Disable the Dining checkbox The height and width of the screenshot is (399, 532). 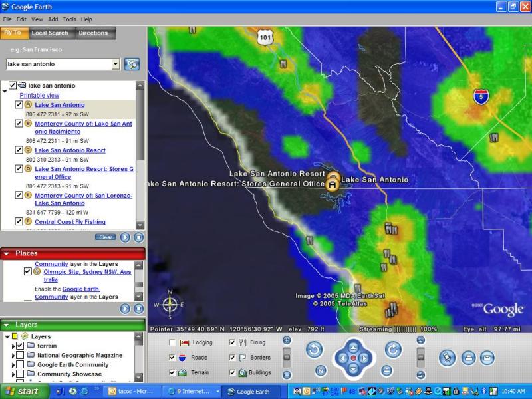point(232,342)
